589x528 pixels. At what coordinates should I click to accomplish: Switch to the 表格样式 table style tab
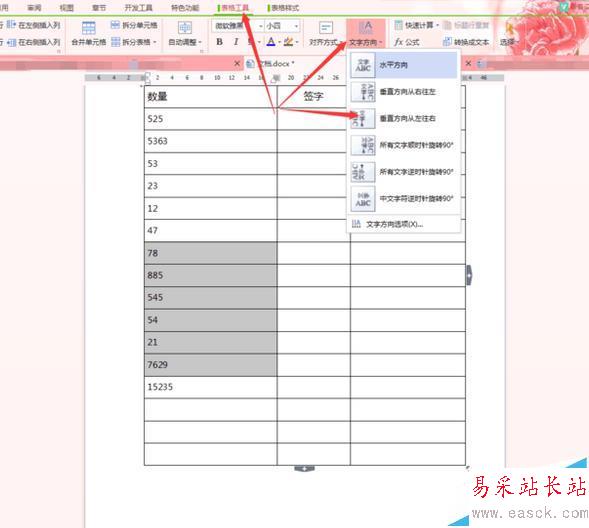tap(283, 8)
